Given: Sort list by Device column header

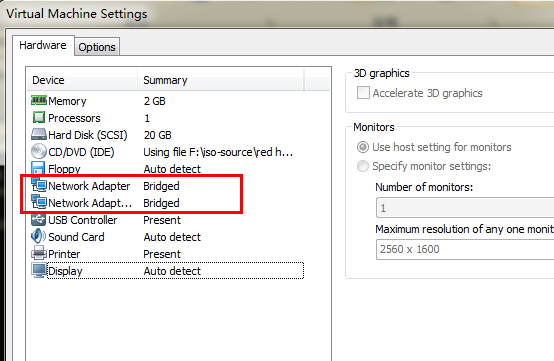Looking at the screenshot, I should (82, 80).
